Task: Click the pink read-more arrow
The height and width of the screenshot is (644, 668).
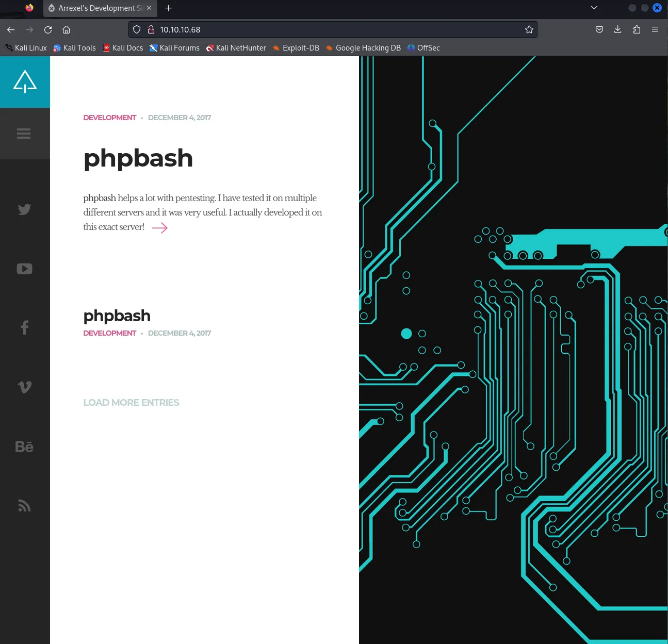Action: click(160, 228)
